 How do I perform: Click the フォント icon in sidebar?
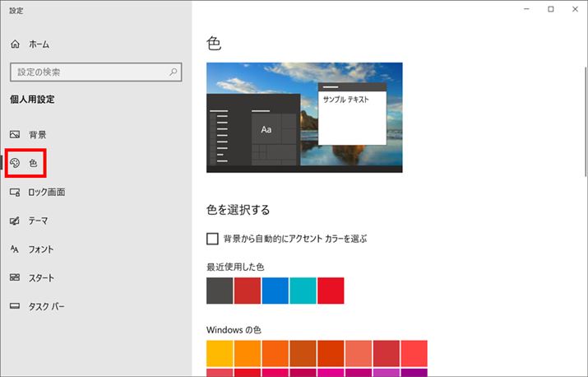15,249
